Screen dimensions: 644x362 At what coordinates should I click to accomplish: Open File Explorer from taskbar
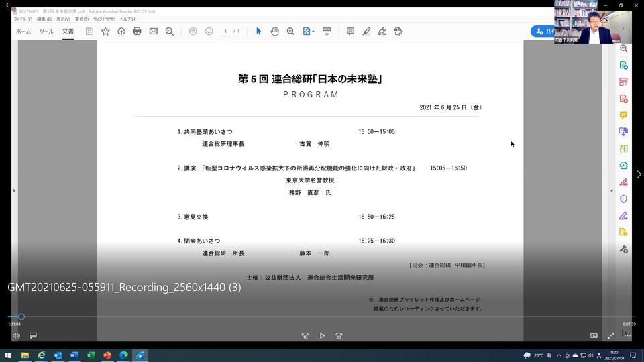pos(25,355)
